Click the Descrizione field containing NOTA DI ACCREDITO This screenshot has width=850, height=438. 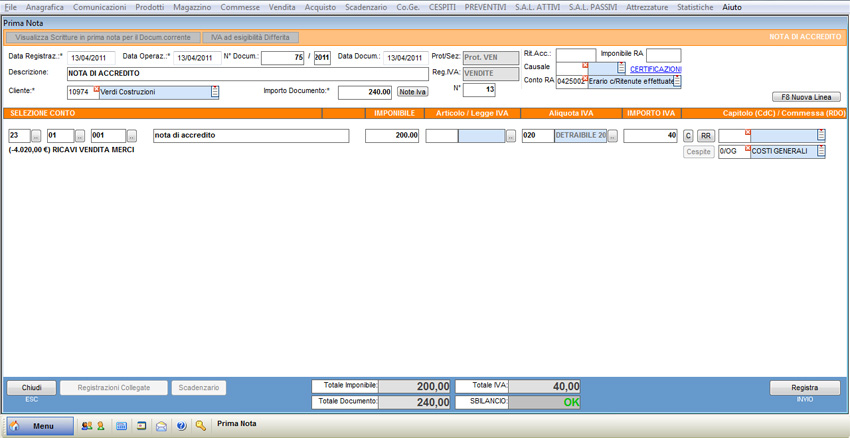247,74
